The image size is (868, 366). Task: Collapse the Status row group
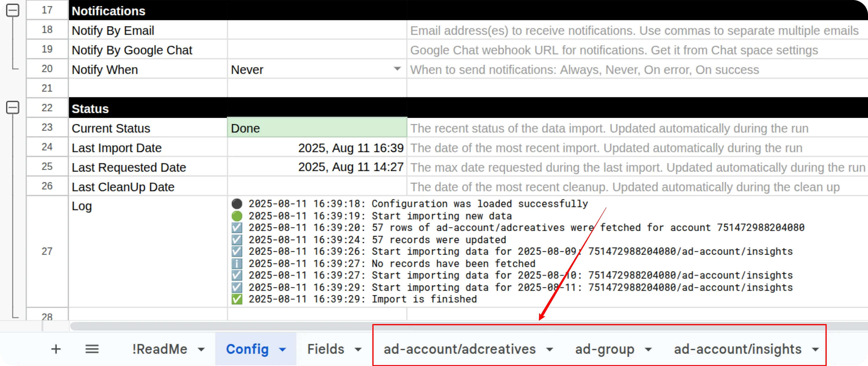(x=13, y=108)
